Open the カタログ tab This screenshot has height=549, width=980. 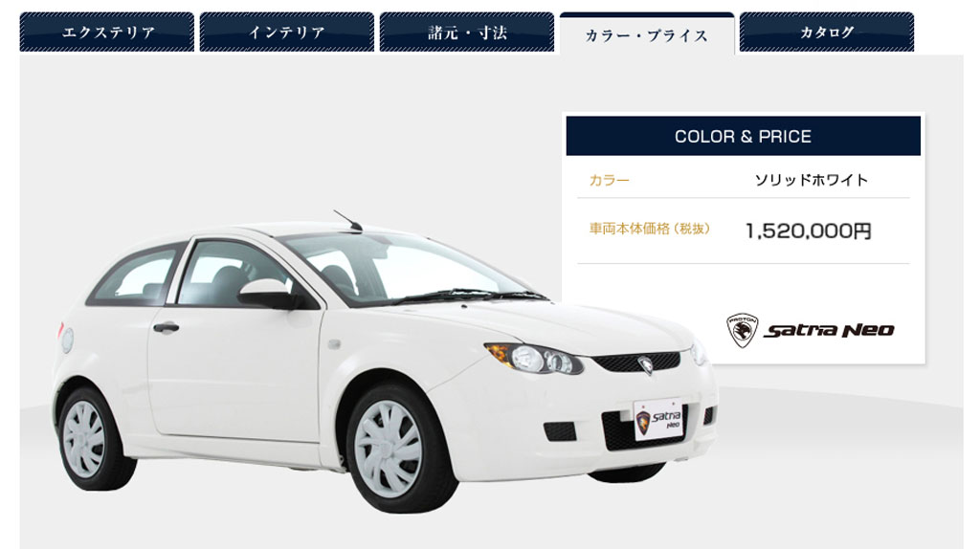coord(827,32)
